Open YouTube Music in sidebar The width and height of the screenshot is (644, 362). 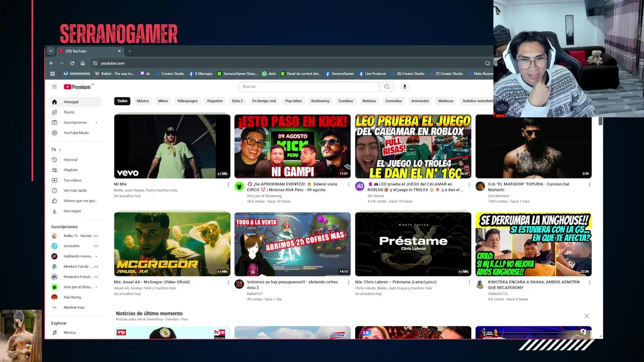coord(74,133)
